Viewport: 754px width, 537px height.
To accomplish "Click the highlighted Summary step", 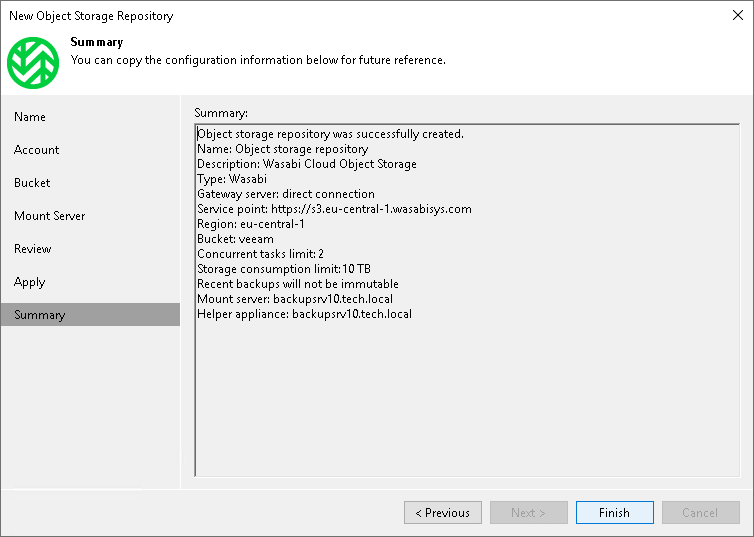I will [40, 315].
